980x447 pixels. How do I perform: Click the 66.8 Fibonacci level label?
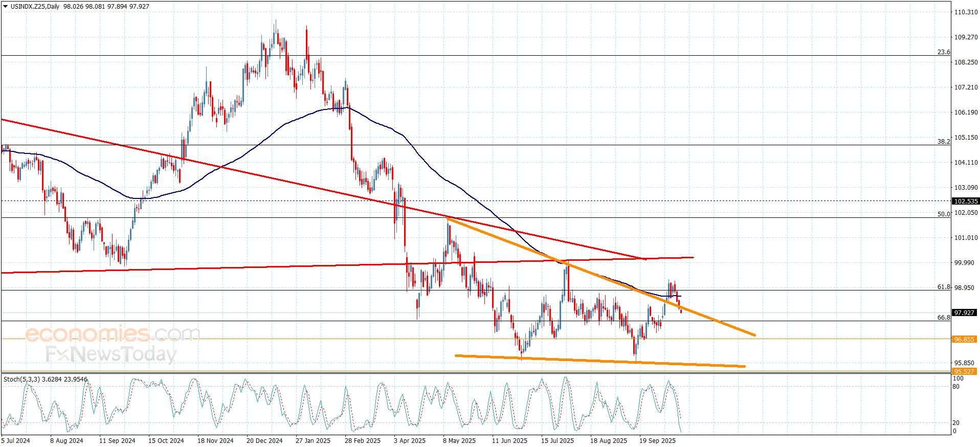944,318
